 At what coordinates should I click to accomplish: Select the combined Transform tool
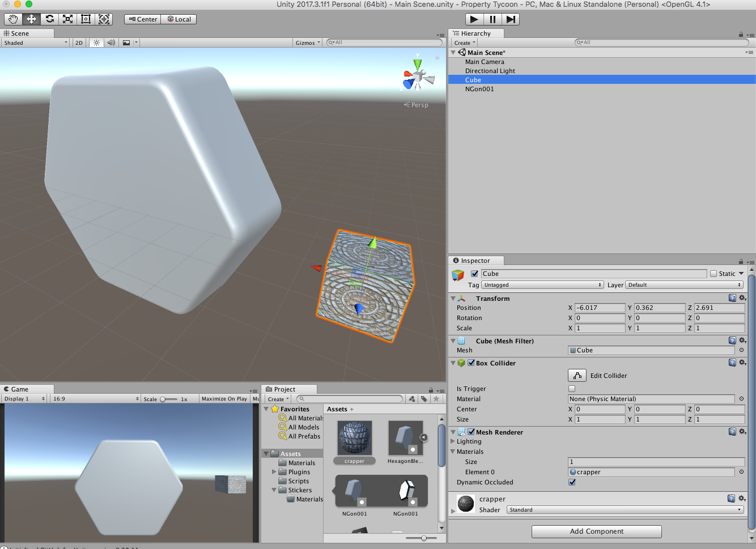[104, 19]
